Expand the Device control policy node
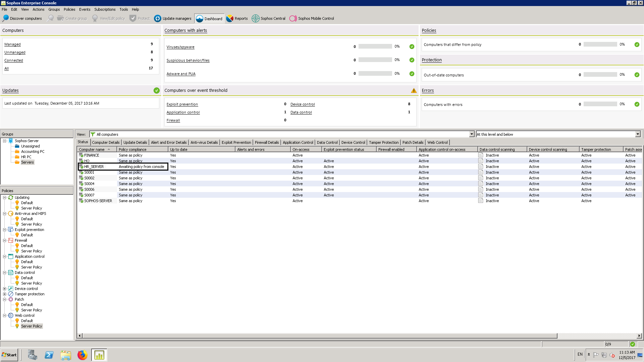The image size is (644, 362). pyautogui.click(x=5, y=289)
